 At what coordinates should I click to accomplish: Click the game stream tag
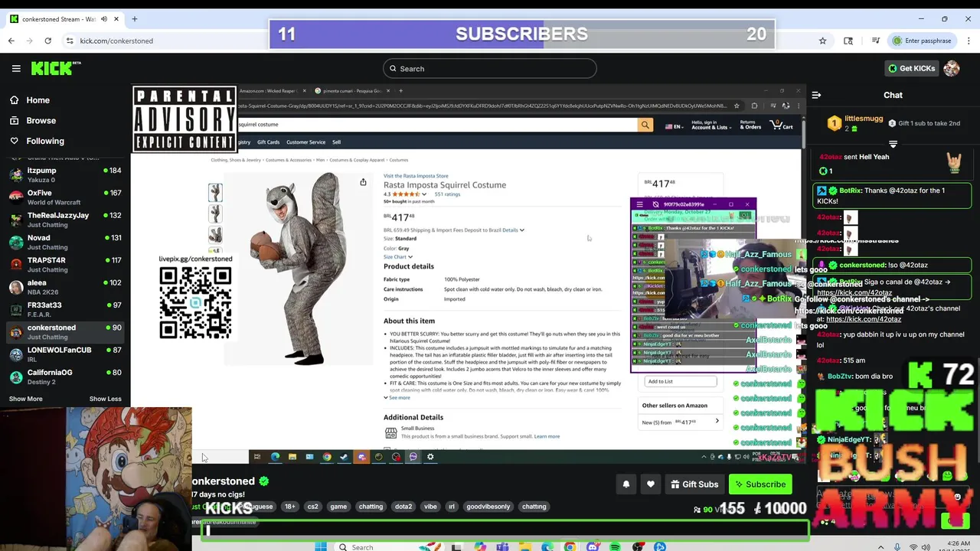[338, 507]
